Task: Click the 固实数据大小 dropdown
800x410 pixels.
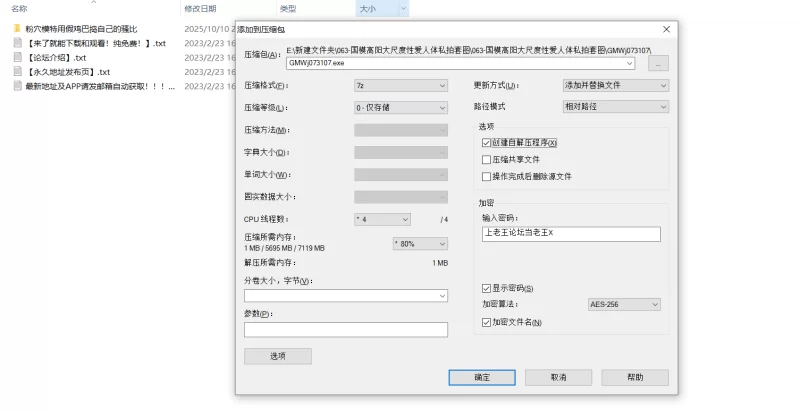Action: tap(401, 197)
